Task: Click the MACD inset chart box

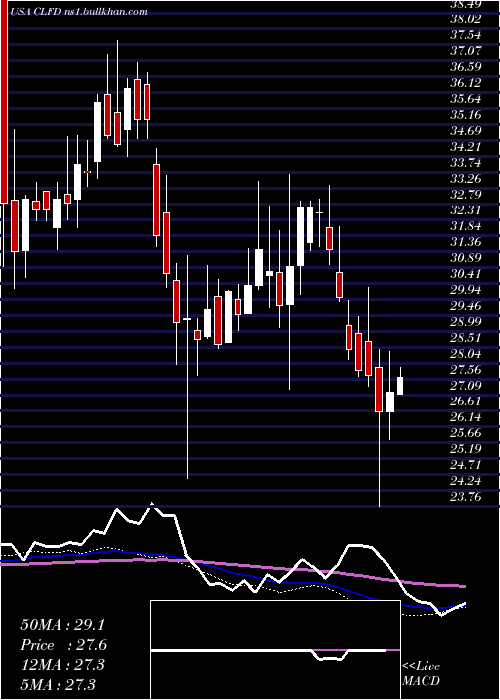Action: [275, 650]
